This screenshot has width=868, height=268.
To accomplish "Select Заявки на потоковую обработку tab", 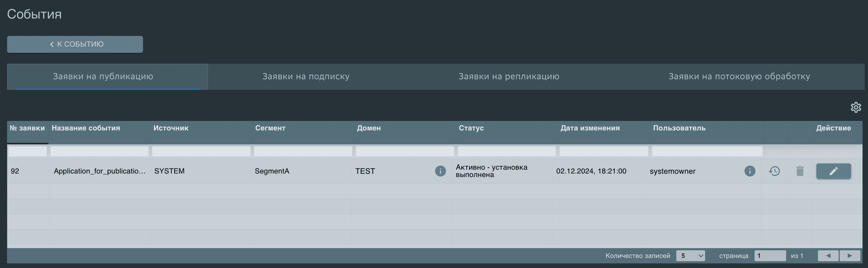I will pos(739,77).
